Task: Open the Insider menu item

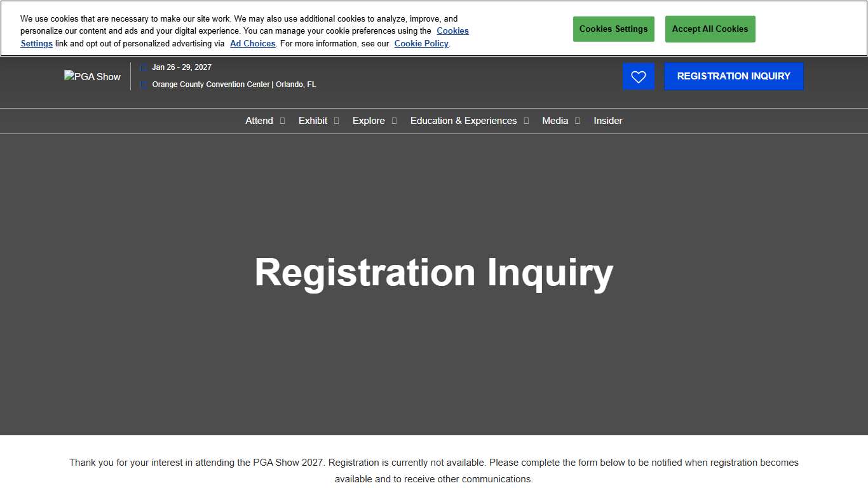Action: [607, 121]
